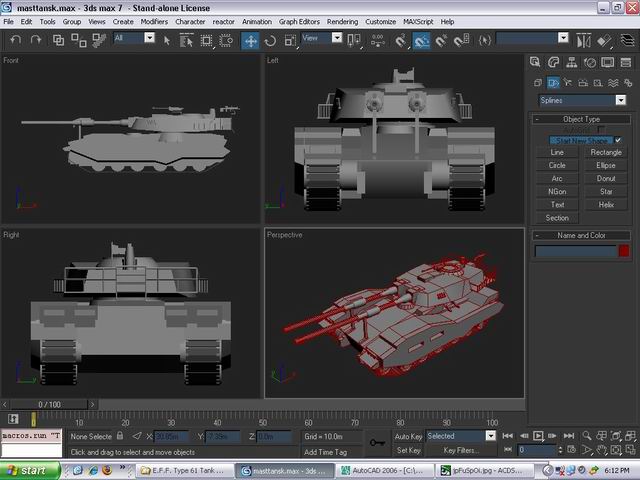
Task: Open the reference coordinate 'View' dropdown
Action: 337,38
